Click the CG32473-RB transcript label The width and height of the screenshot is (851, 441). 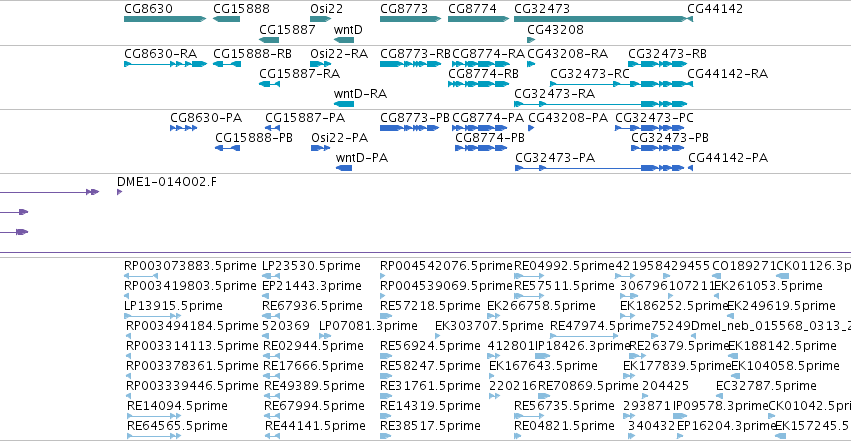coord(667,54)
